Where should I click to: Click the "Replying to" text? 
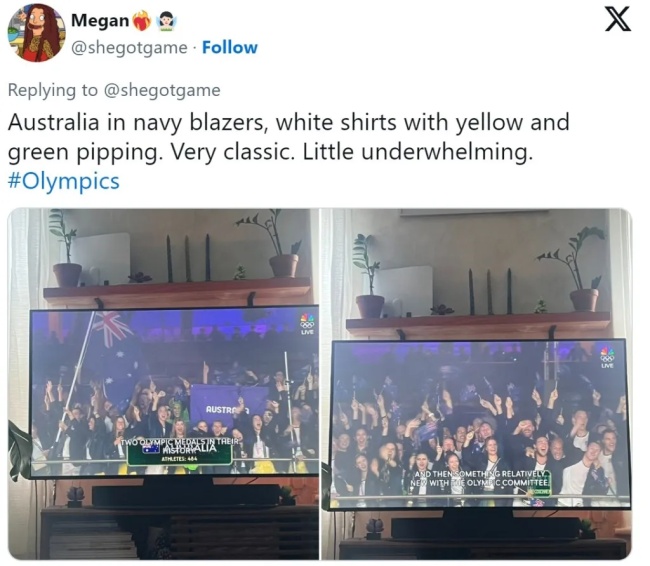point(53,90)
